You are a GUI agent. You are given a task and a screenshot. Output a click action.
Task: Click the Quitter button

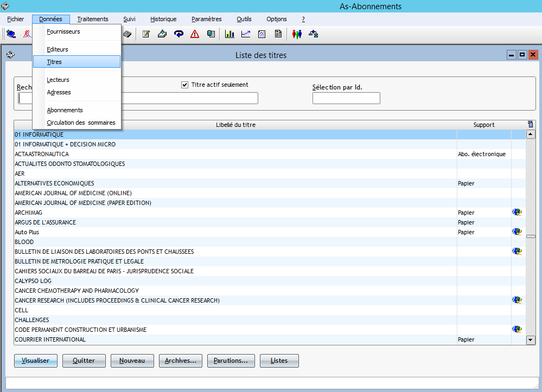84,361
